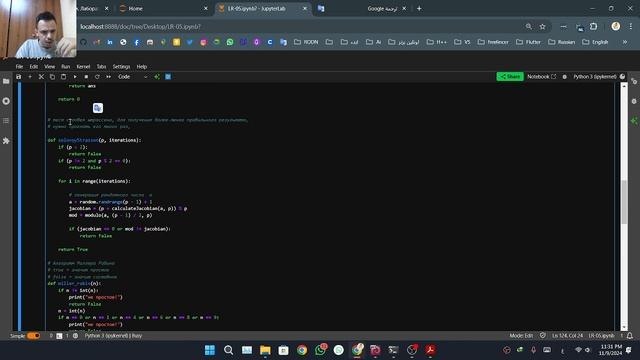Open right sidebar gear settings icon

634,101
